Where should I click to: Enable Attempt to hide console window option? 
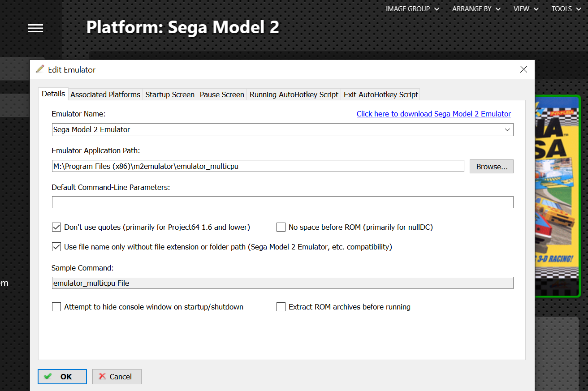point(56,307)
